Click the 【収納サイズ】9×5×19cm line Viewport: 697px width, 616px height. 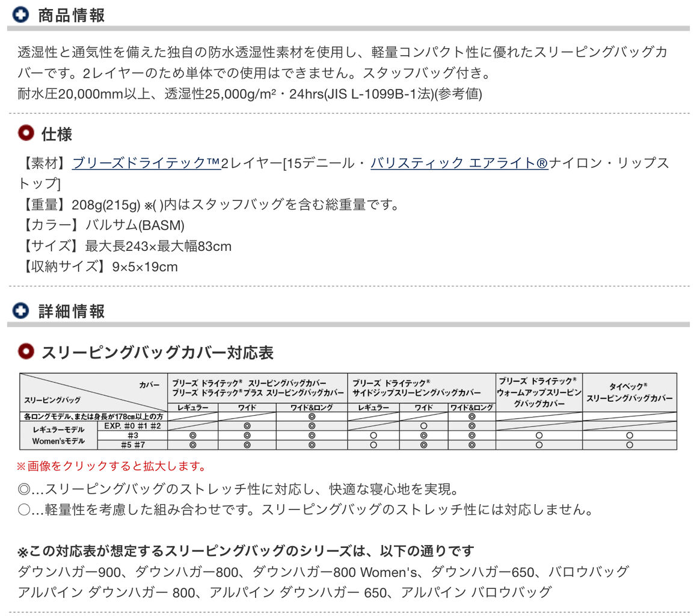point(98,266)
